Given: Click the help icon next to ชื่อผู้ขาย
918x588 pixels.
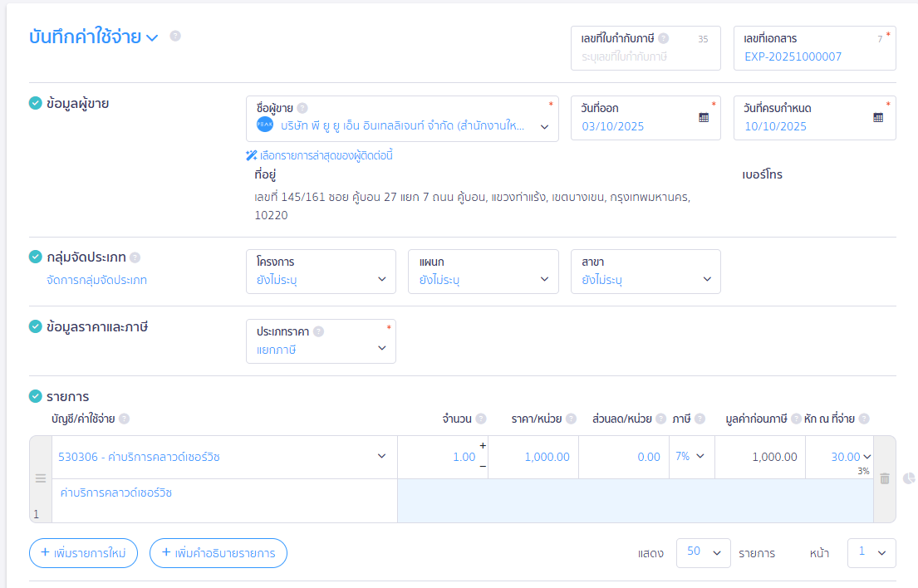Looking at the screenshot, I should (x=302, y=108).
